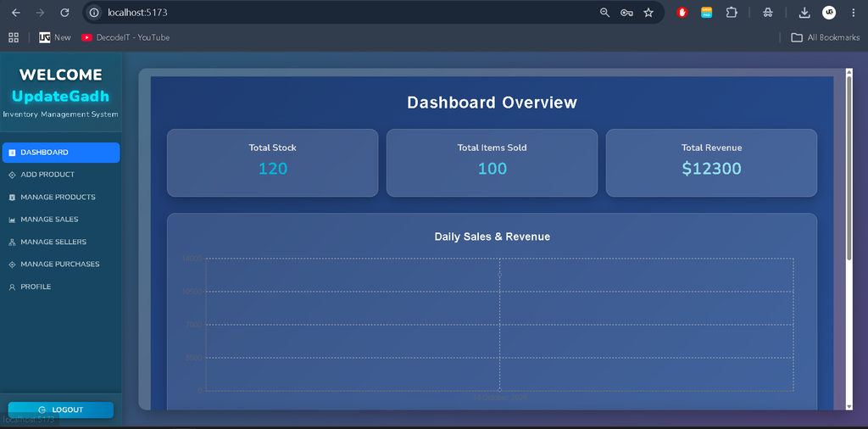Click the incognito icon in the toolbar
Screen dimensions: 868x429
tap(767, 13)
